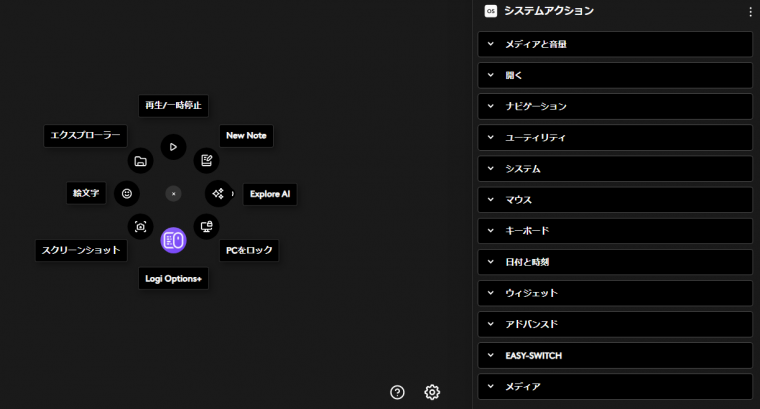Expand the ナビゲーション section
Viewport: 760px width, 409px height.
615,106
